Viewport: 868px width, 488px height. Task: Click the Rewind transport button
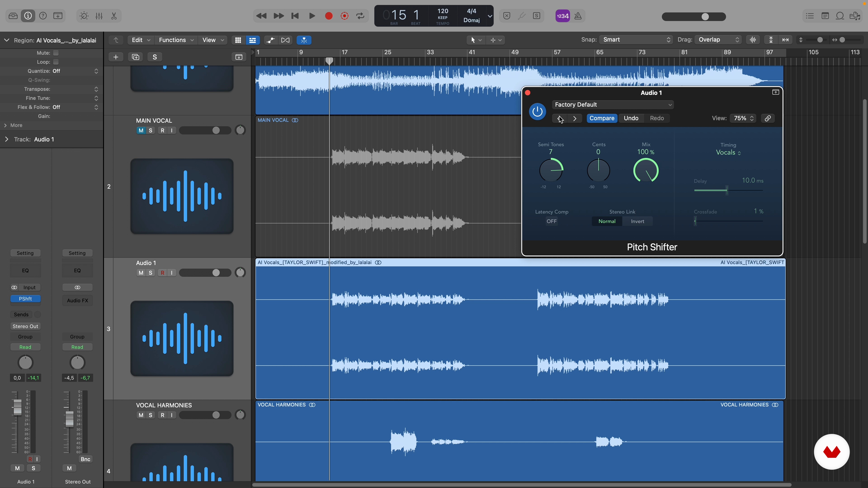pos(262,16)
